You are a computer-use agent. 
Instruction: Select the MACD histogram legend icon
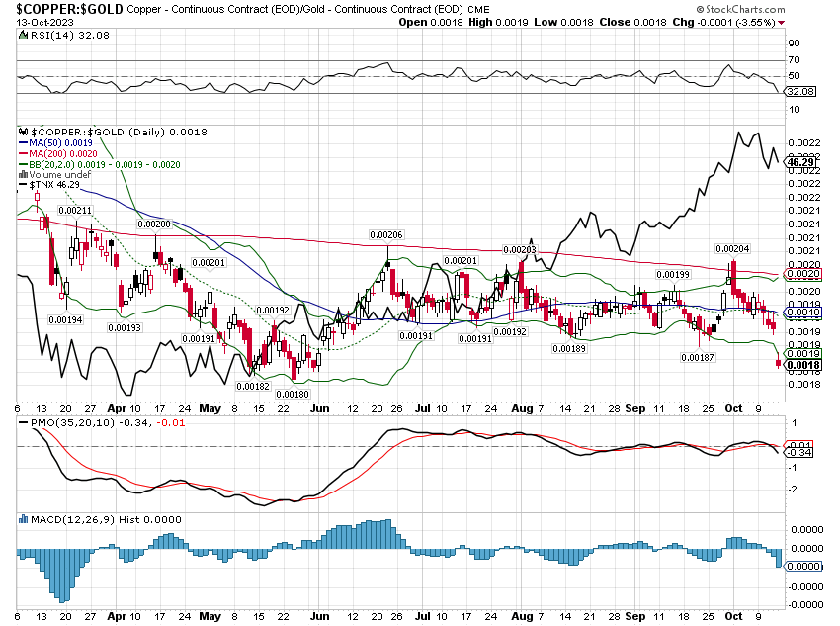pyautogui.click(x=23, y=519)
